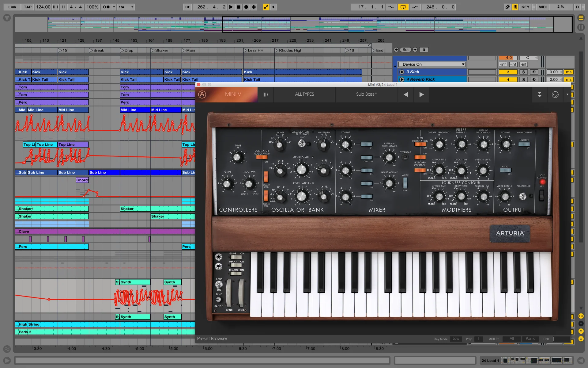Open the MIDI Ch All selector

(x=511, y=339)
